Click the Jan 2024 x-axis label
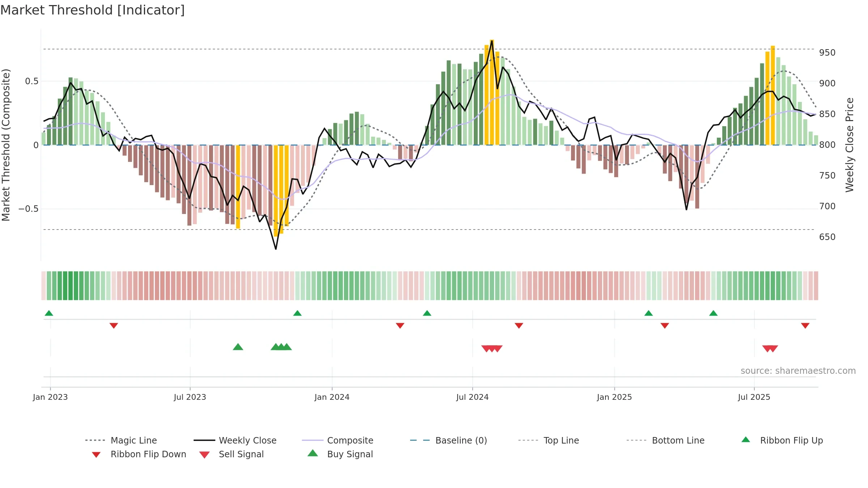Image resolution: width=868 pixels, height=488 pixels. [x=332, y=397]
